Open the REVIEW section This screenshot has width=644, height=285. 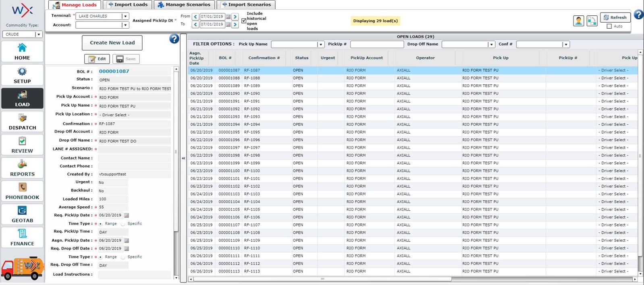point(22,145)
